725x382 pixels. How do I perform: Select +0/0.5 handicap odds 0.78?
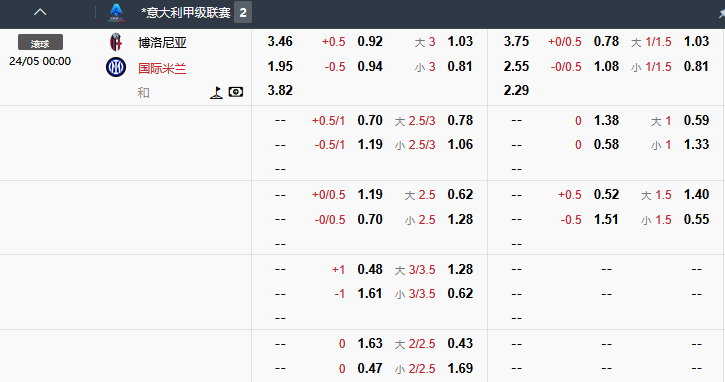coord(606,42)
